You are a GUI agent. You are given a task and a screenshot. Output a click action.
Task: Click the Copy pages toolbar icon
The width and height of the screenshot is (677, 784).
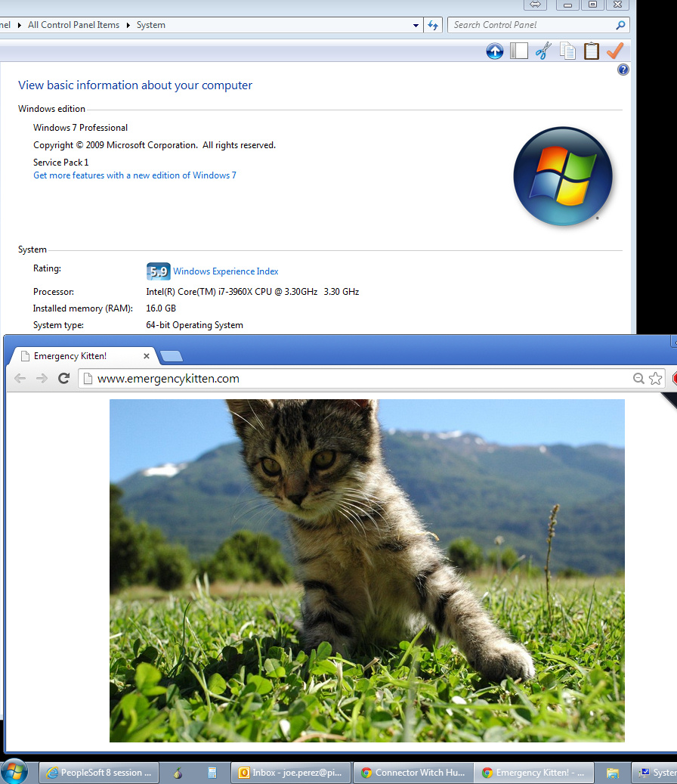pyautogui.click(x=567, y=51)
